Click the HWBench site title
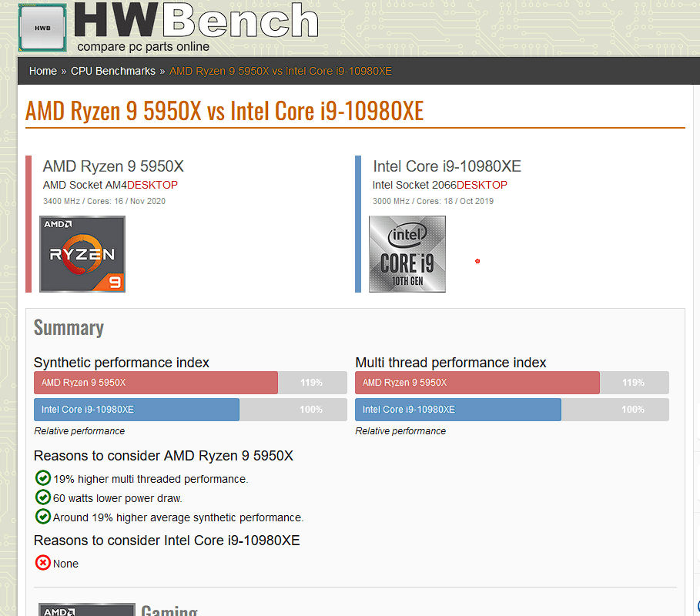The width and height of the screenshot is (700, 616). [x=196, y=21]
